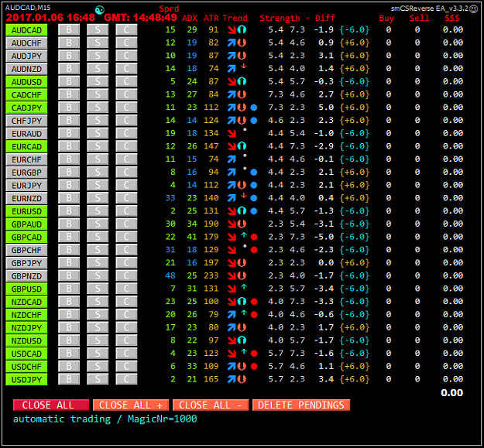484x448 pixels.
Task: Click the cyan up-arrow circle in AUDUSD row
Action: tap(242, 82)
